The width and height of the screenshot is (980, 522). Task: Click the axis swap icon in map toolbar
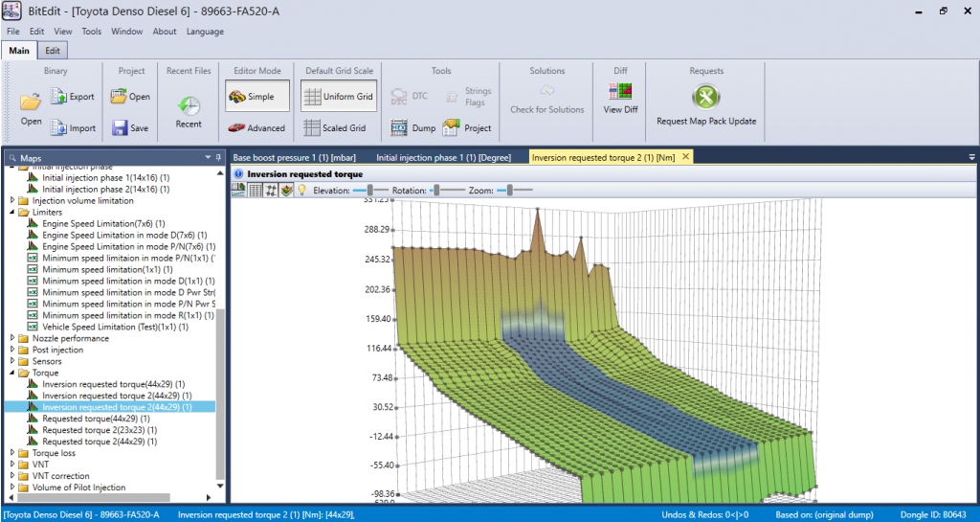(271, 190)
